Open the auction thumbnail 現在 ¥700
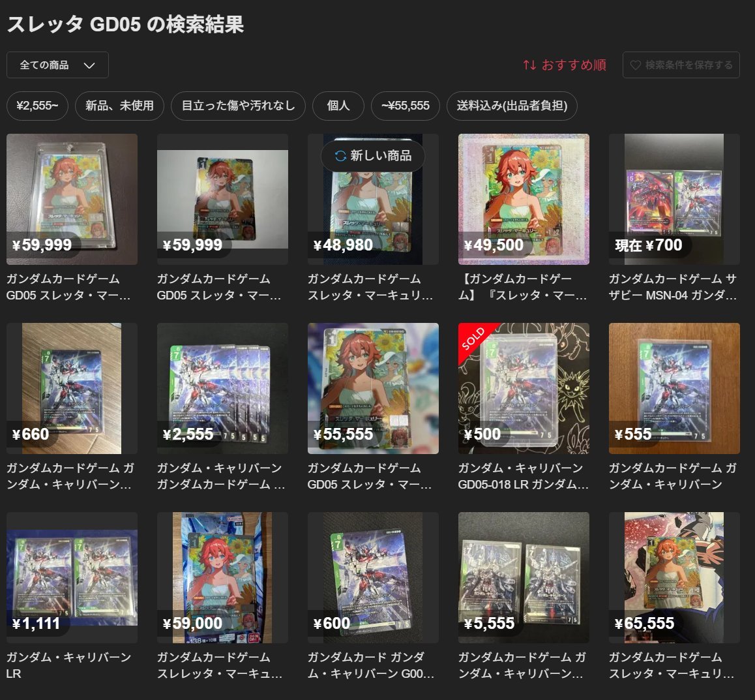The width and height of the screenshot is (755, 700). tap(674, 199)
